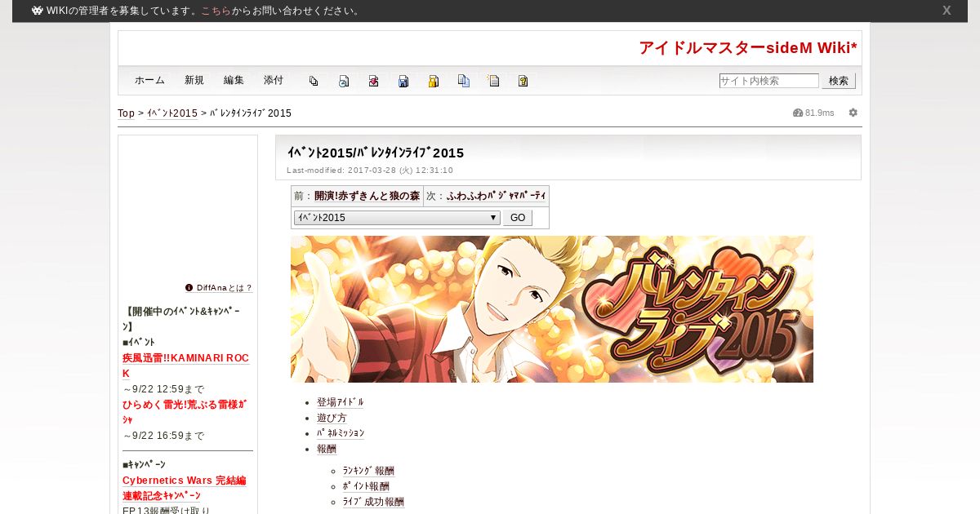Open the 添付 menu item
Viewport: 980px width, 514px height.
274,81
